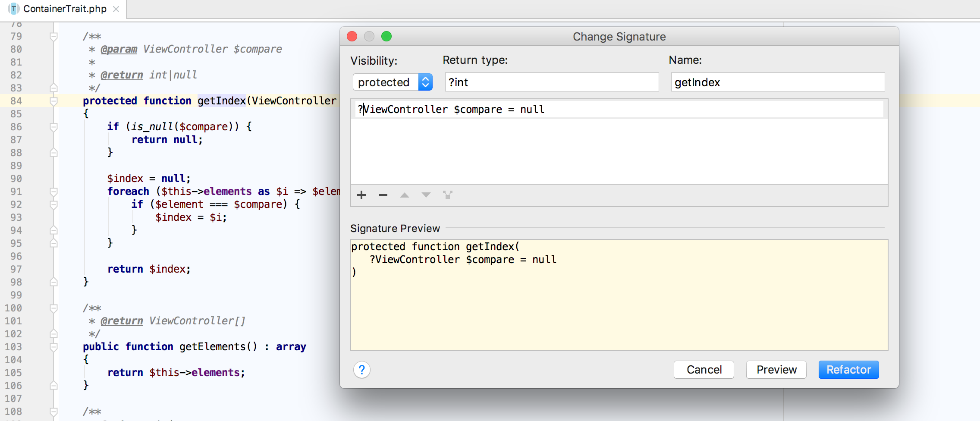Viewport: 980px width, 421px height.
Task: Open the Visibility dropdown set to protected
Action: click(393, 82)
